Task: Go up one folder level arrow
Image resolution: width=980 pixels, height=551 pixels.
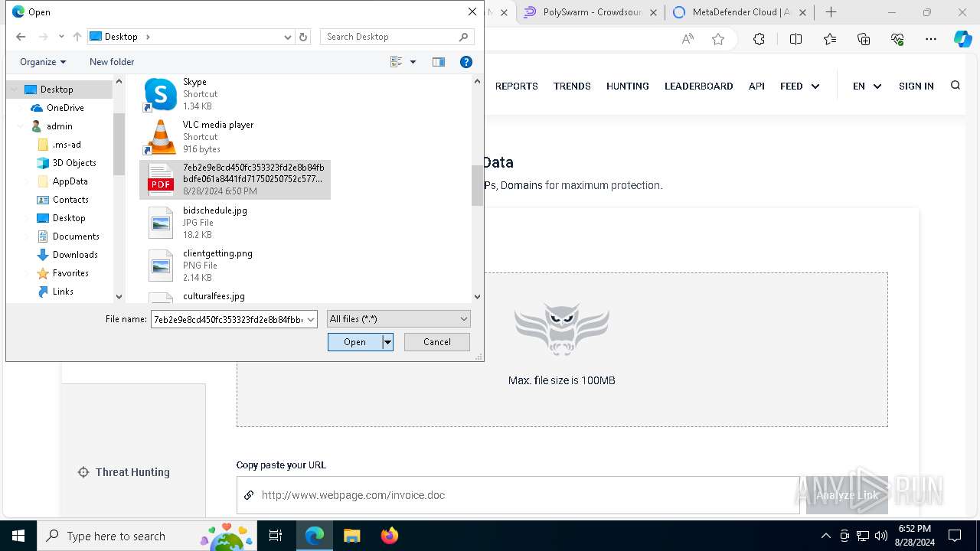Action: point(77,37)
